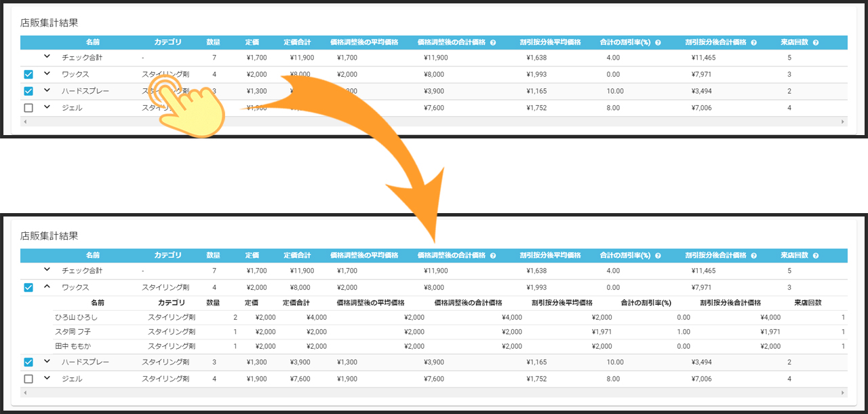The width and height of the screenshot is (868, 414).
Task: Click help icon beside 割引按分後合計価格 in top table
Action: click(x=753, y=42)
